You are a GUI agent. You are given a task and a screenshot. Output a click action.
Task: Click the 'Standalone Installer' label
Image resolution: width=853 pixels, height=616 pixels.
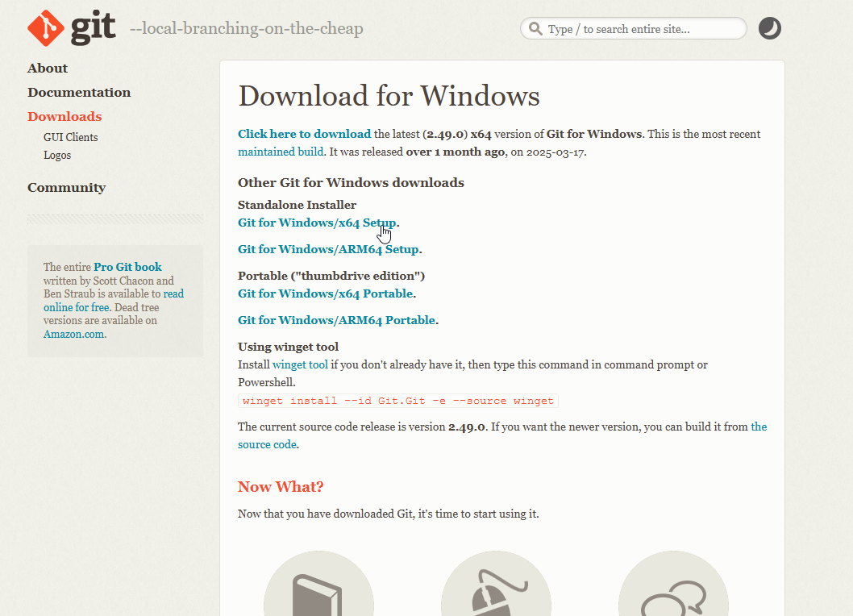pyautogui.click(x=297, y=205)
